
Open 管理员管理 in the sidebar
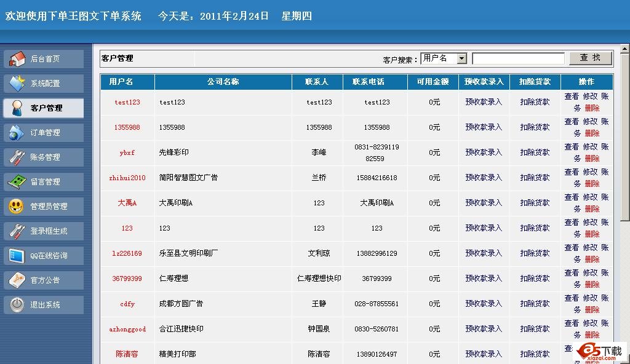[x=44, y=206]
